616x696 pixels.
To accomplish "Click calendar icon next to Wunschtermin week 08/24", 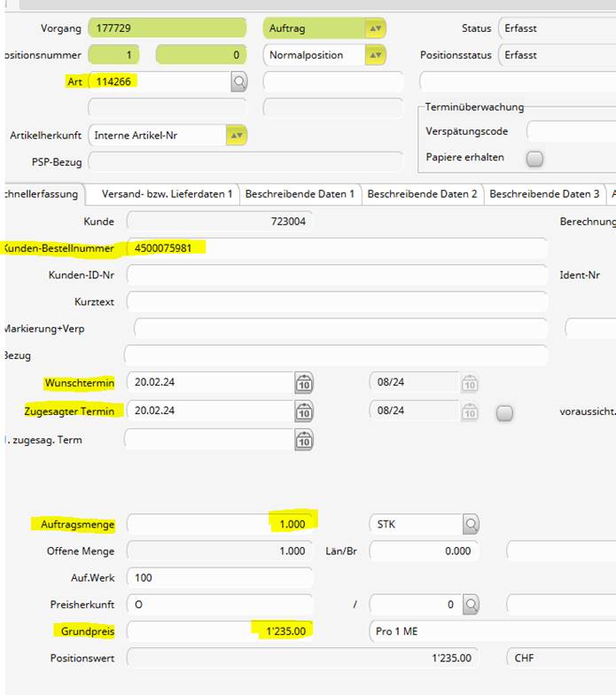I will click(470, 383).
